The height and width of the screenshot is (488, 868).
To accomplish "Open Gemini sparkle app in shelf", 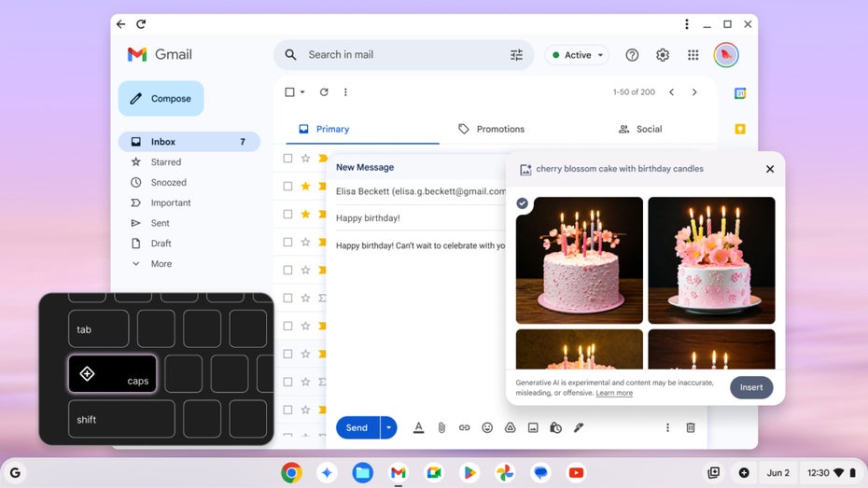I will (327, 472).
